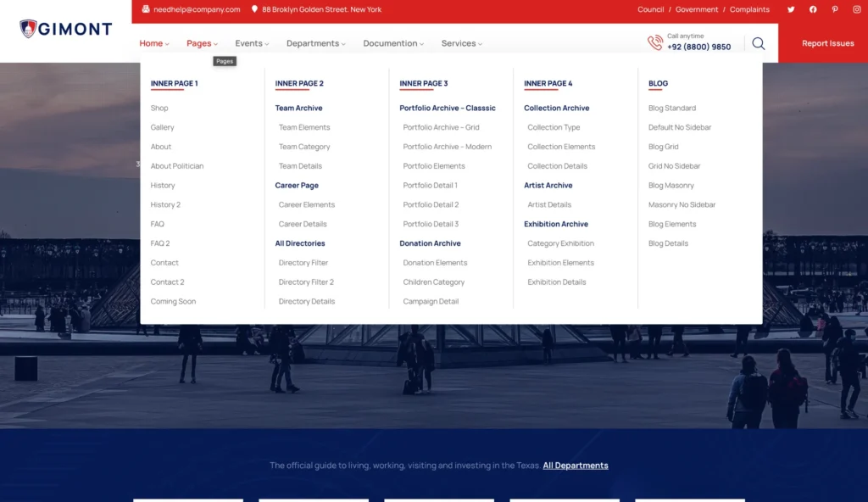Open the Instagram icon link
Viewport: 868px width, 502px height.
click(856, 9)
